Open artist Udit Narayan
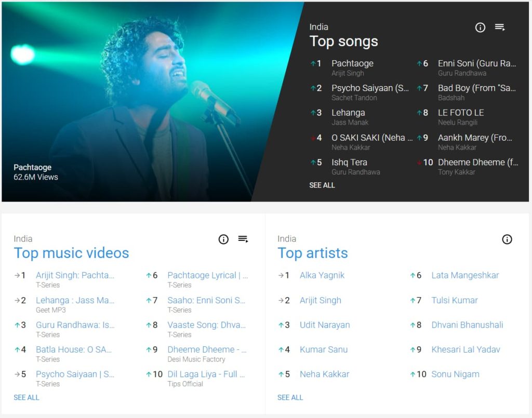The height and width of the screenshot is (418, 532). pyautogui.click(x=325, y=325)
